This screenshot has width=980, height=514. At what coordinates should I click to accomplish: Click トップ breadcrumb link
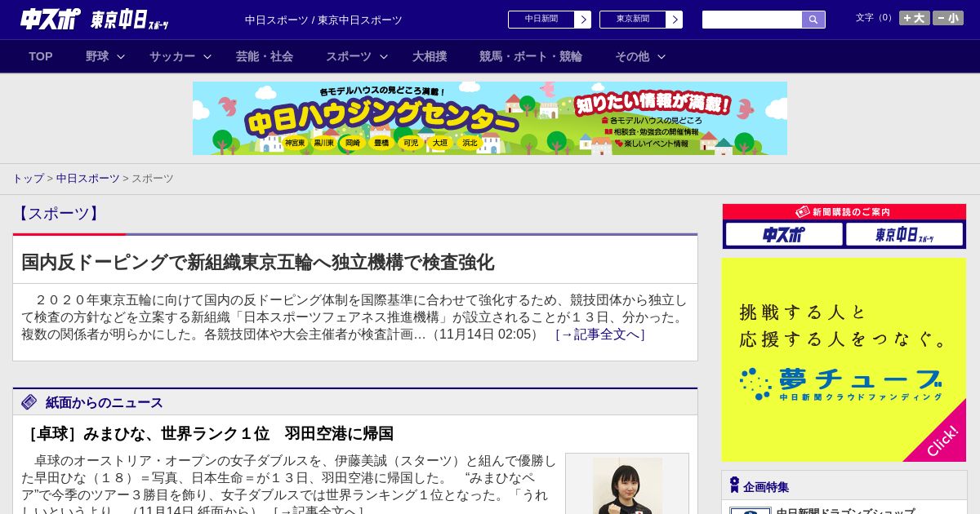28,178
